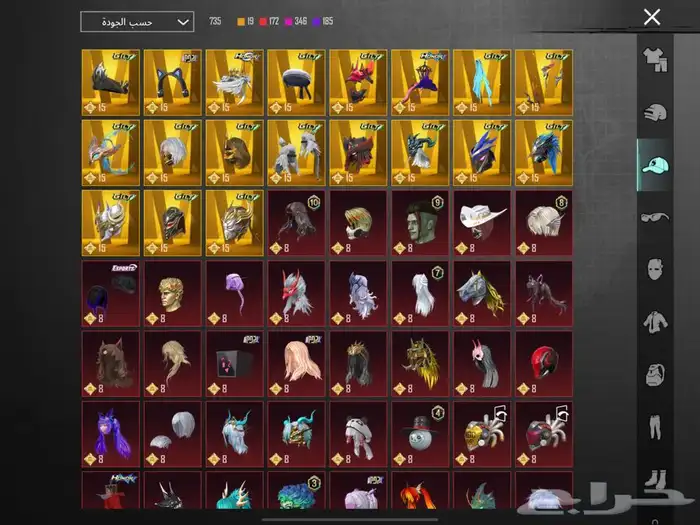
Task: Select the Esports black beret item
Action: point(111,294)
